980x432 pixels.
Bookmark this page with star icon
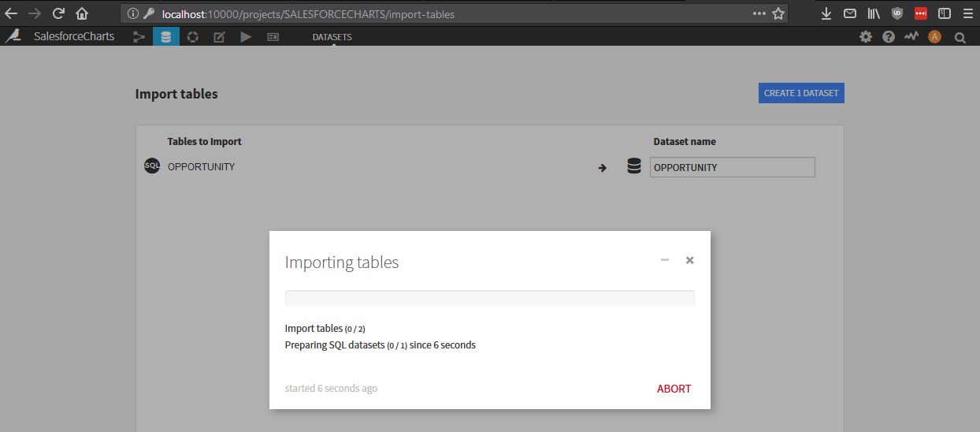point(778,13)
